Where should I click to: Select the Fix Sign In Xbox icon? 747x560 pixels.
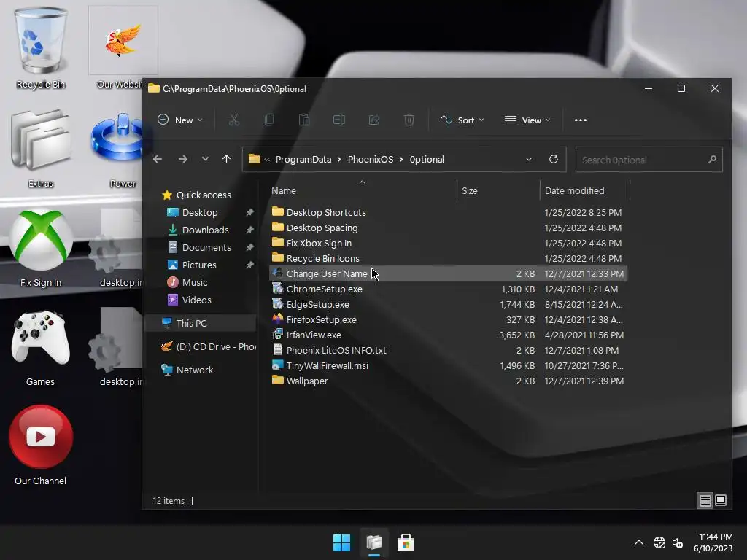[41, 248]
